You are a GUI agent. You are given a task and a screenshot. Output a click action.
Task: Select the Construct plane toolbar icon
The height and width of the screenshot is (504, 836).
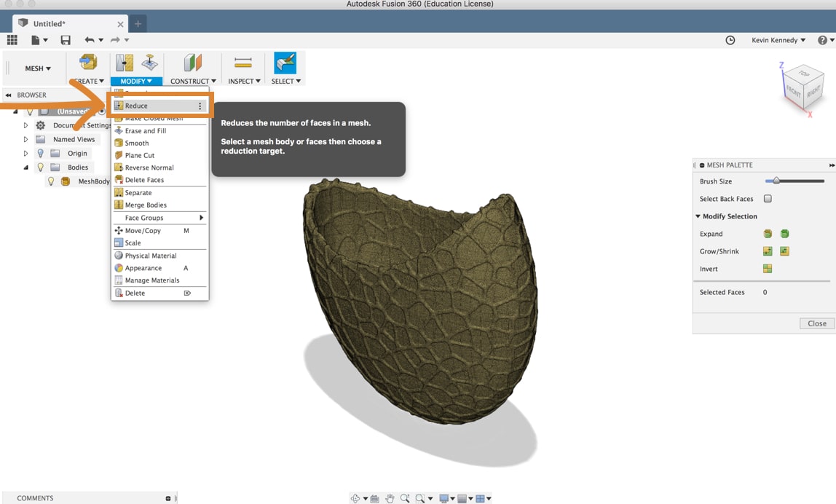pyautogui.click(x=192, y=63)
